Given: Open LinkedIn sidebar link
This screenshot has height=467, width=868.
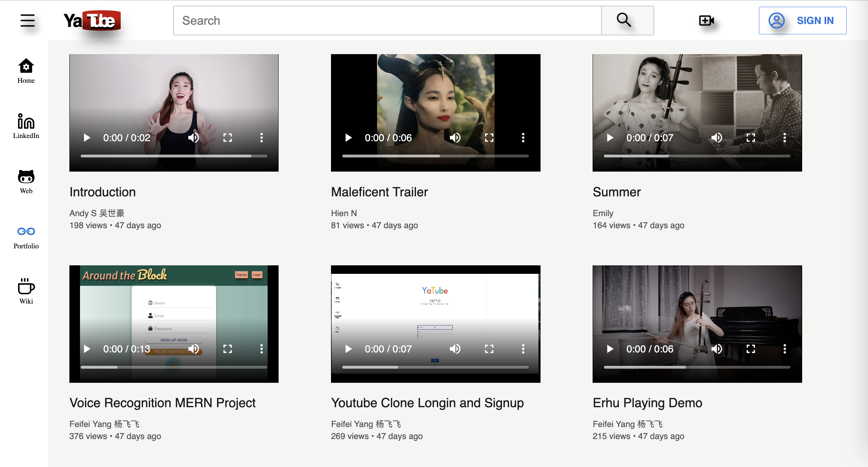Looking at the screenshot, I should [x=26, y=126].
